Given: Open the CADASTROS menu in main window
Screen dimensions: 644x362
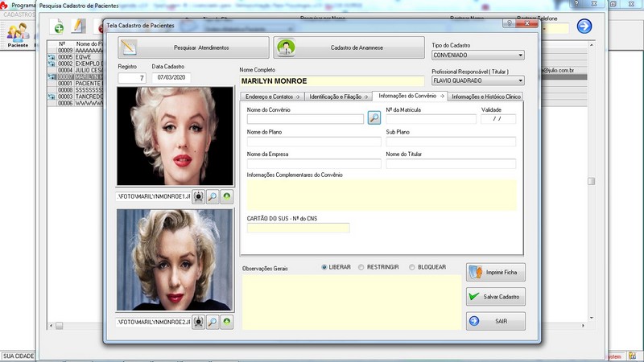Looking at the screenshot, I should tap(19, 14).
